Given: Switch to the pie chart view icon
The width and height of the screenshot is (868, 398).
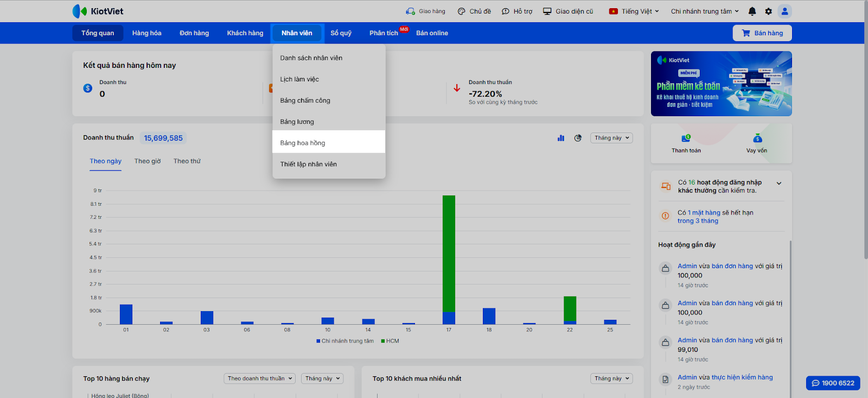Looking at the screenshot, I should [578, 138].
